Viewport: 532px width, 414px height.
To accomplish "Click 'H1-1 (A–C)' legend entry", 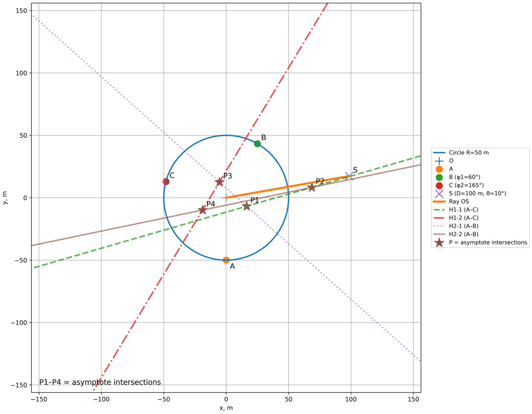I will click(464, 210).
